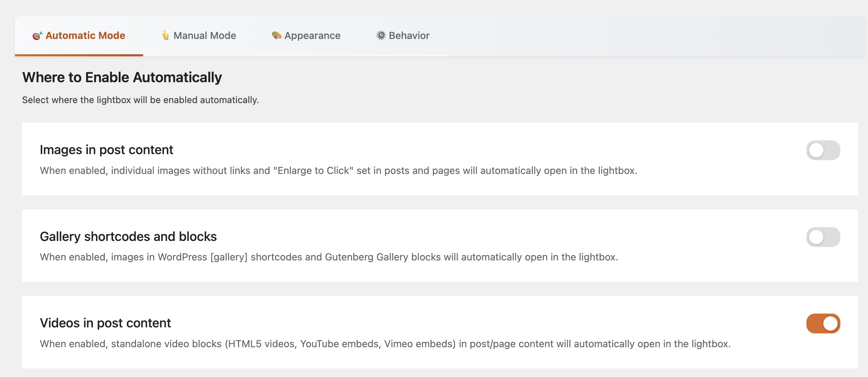Image resolution: width=868 pixels, height=377 pixels.
Task: Click the "Where to Enable Automatically" heading
Action: pos(122,77)
